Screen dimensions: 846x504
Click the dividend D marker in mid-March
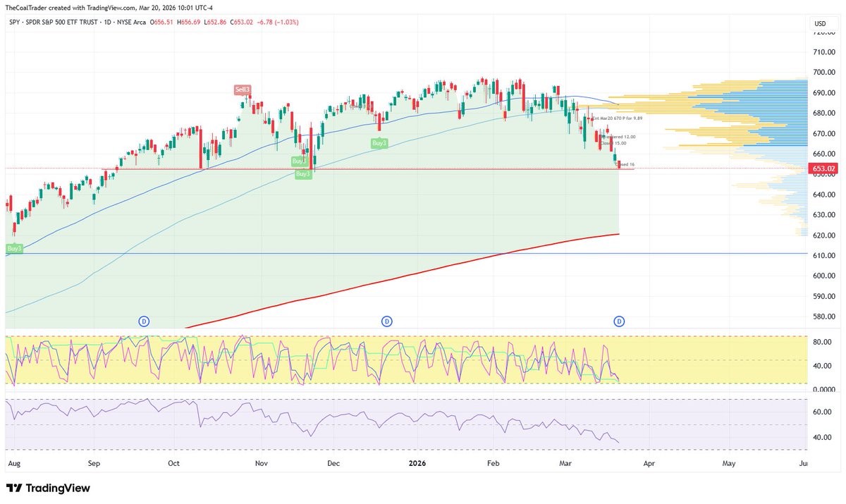click(x=619, y=321)
